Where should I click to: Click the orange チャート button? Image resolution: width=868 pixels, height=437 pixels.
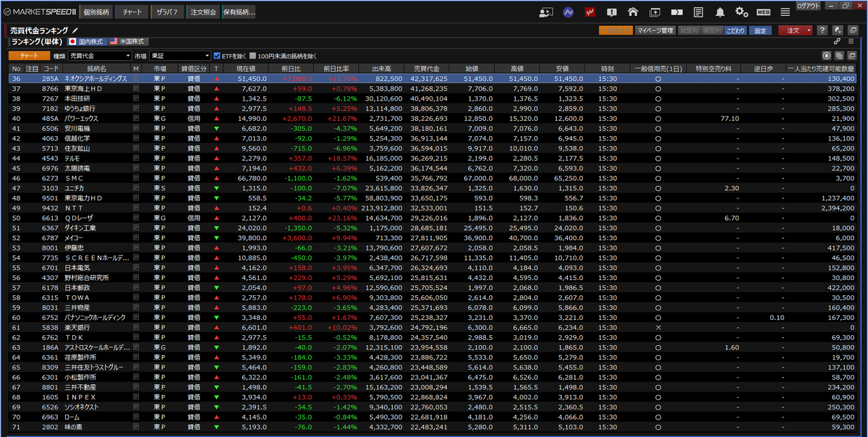tap(29, 56)
